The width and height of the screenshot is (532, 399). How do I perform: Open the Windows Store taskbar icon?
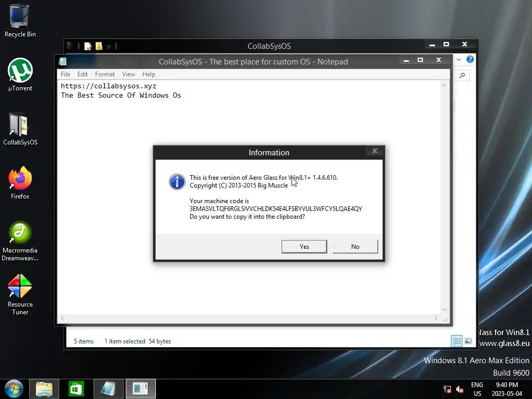pyautogui.click(x=76, y=389)
